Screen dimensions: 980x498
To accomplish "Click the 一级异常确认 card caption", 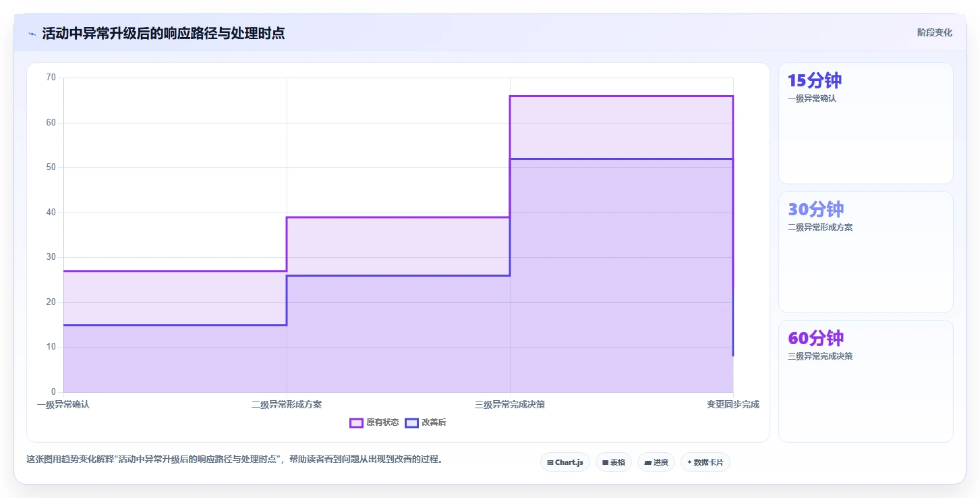I will click(812, 99).
